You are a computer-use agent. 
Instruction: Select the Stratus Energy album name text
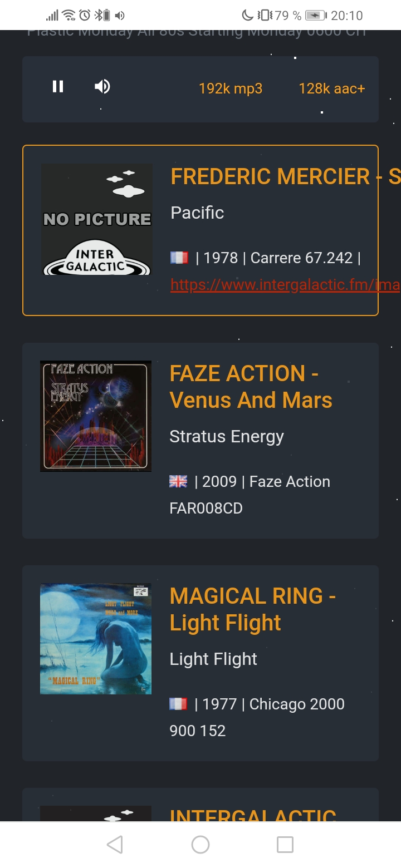(227, 437)
